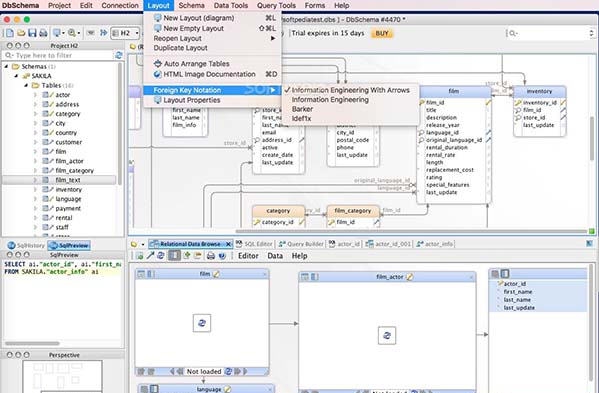Click the diagram horizontal scrollbar
Image resolution: width=599 pixels, height=393 pixels.
[411, 231]
